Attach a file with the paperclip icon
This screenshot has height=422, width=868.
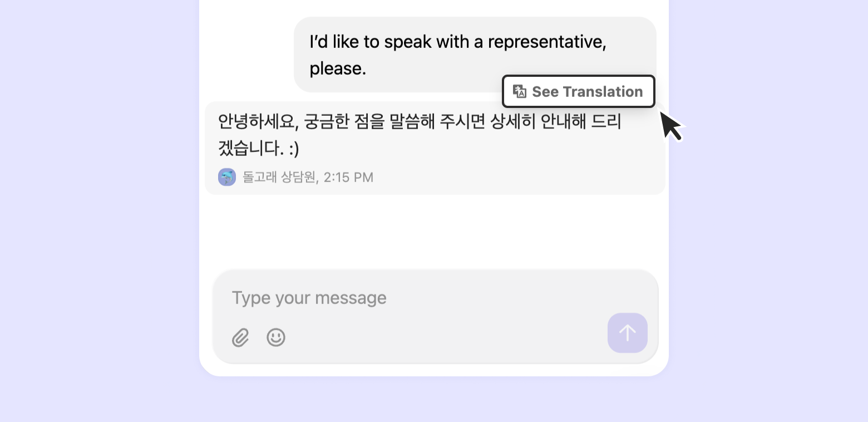[x=240, y=337]
